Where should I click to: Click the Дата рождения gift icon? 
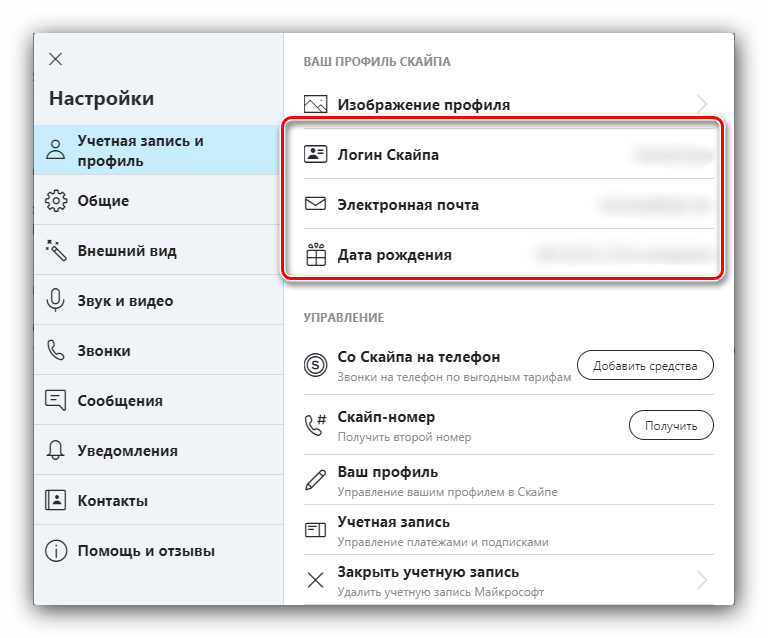click(316, 255)
